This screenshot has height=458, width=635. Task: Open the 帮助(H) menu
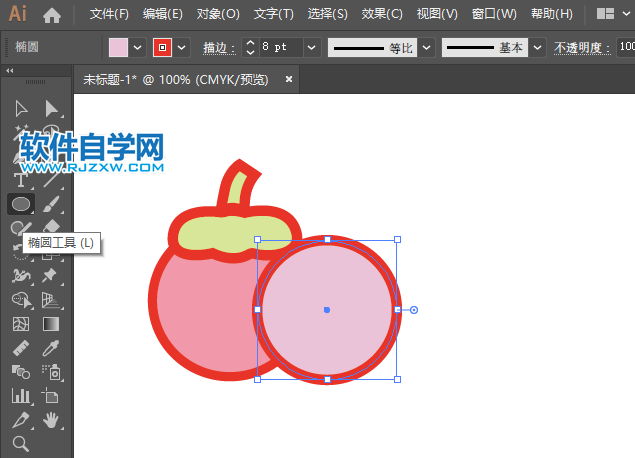(x=552, y=14)
